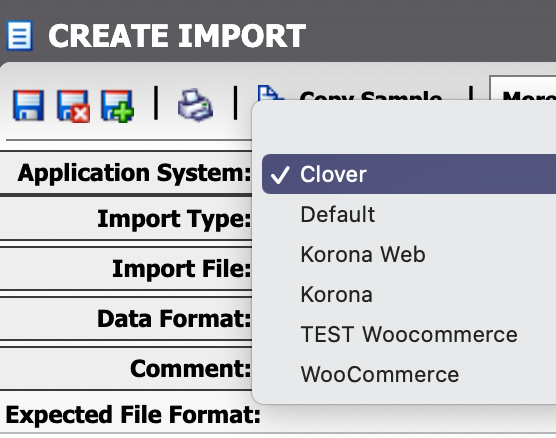
Task: Click Save and Close icon with red X
Action: click(73, 106)
